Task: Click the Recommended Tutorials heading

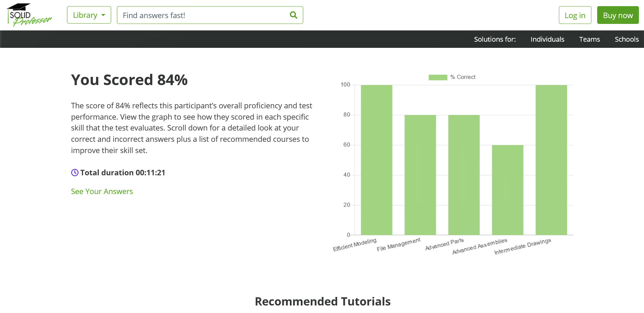Action: [x=322, y=301]
